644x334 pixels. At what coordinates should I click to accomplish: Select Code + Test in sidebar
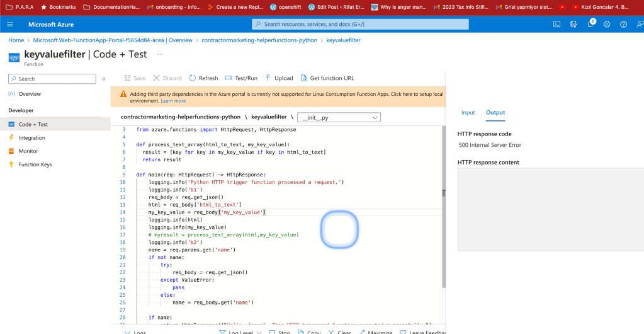tap(55, 124)
